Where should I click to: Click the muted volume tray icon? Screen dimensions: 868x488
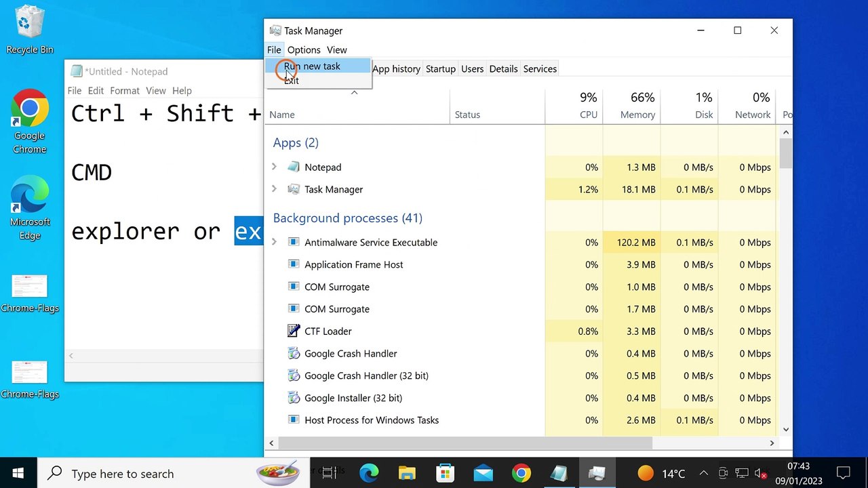click(x=761, y=473)
